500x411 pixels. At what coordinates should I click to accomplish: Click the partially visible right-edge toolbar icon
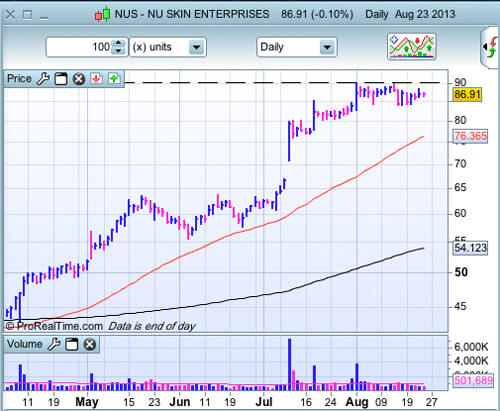point(490,47)
